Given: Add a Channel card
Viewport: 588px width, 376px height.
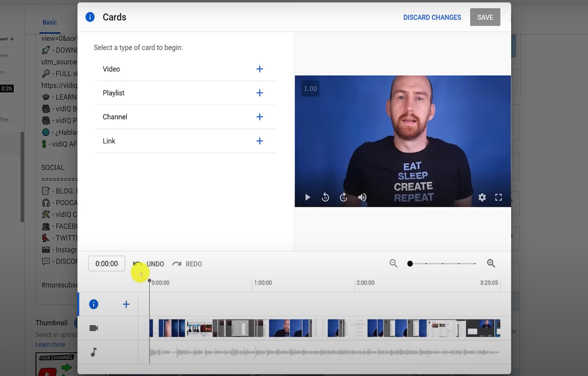Looking at the screenshot, I should pyautogui.click(x=259, y=117).
